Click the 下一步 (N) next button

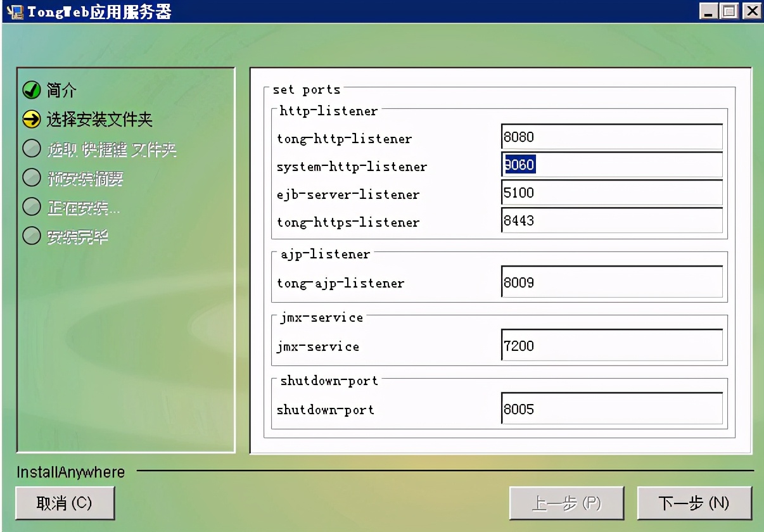point(694,503)
